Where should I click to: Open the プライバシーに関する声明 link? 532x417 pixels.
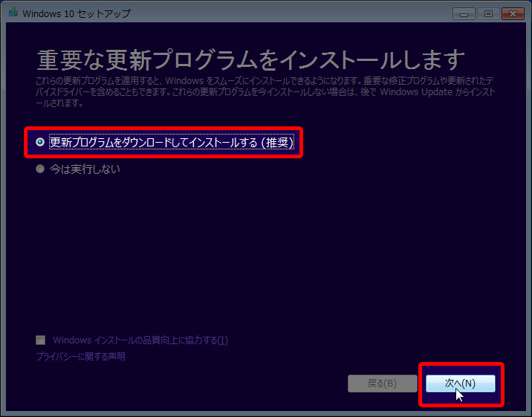click(x=80, y=357)
